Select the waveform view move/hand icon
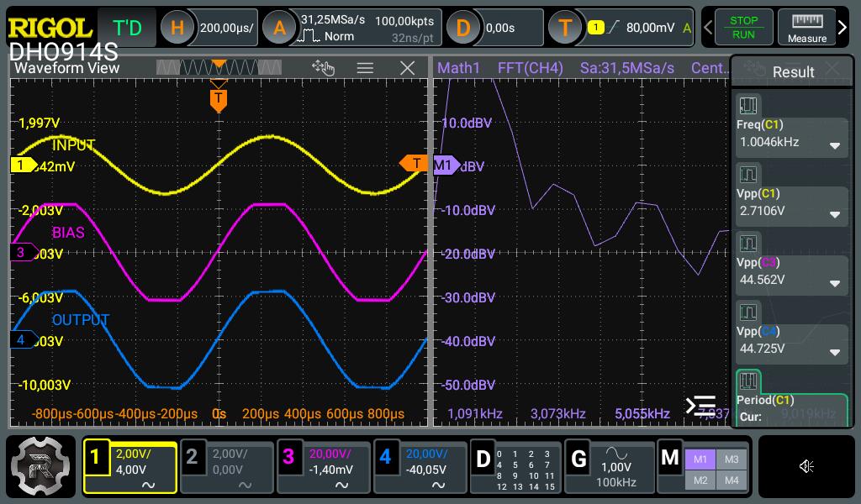The height and width of the screenshot is (504, 861). click(x=324, y=68)
